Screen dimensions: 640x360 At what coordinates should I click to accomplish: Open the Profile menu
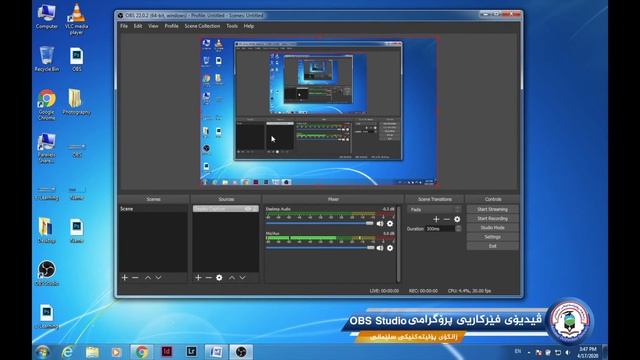coord(171,26)
